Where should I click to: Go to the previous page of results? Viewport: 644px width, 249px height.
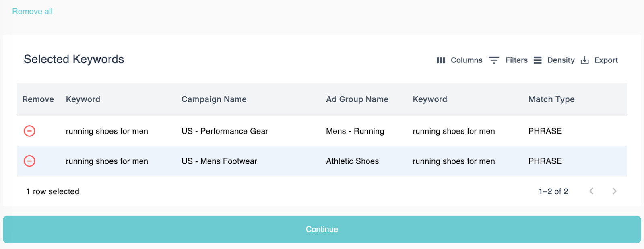[x=591, y=191]
